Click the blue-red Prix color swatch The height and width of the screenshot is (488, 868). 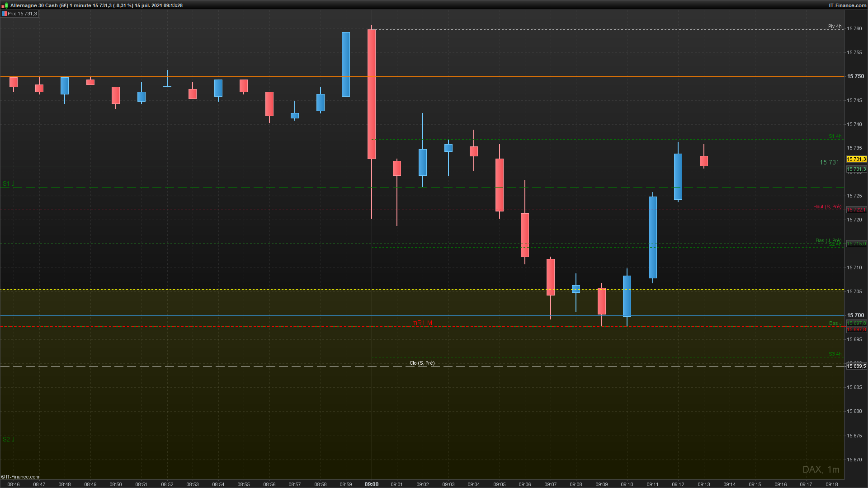5,14
